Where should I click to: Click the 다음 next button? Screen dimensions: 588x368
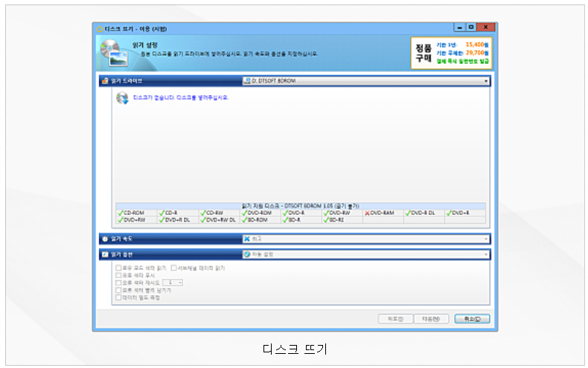click(431, 319)
